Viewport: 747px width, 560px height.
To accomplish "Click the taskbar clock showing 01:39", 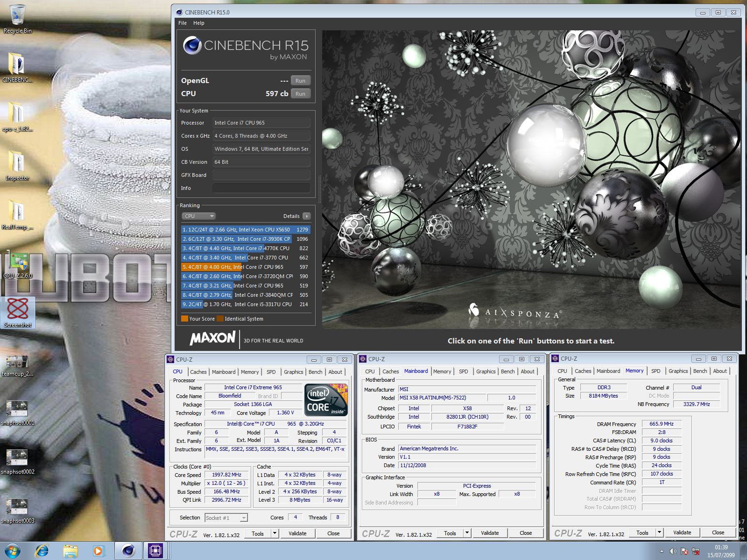I will (x=721, y=551).
